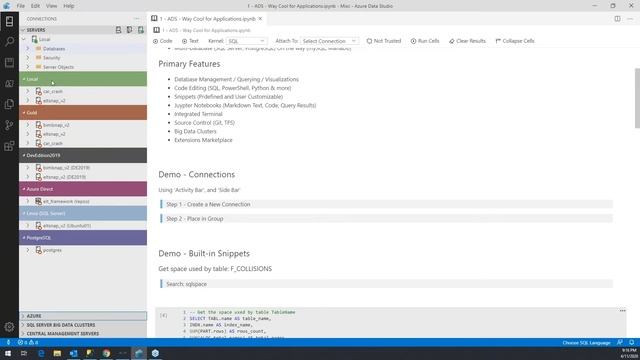Screen dimensions: 640x360
Task: Click the split editor icon at the top right
Action: (x=618, y=19)
